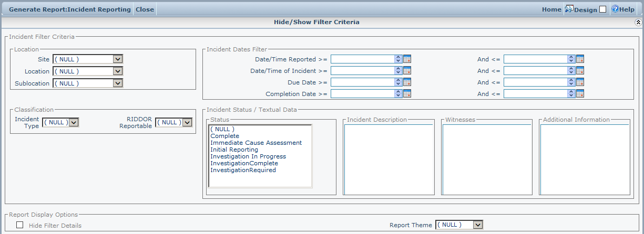Expand the Site dropdown
Screen dimensions: 644x234
coord(118,59)
